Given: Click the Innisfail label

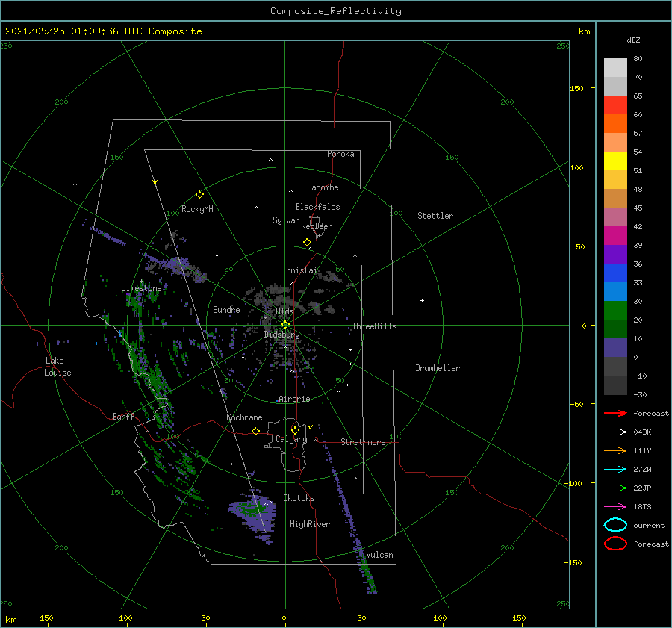Looking at the screenshot, I should tap(302, 270).
